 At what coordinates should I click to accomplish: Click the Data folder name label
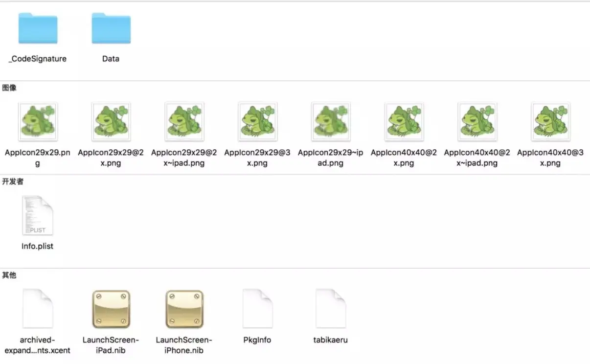[111, 59]
